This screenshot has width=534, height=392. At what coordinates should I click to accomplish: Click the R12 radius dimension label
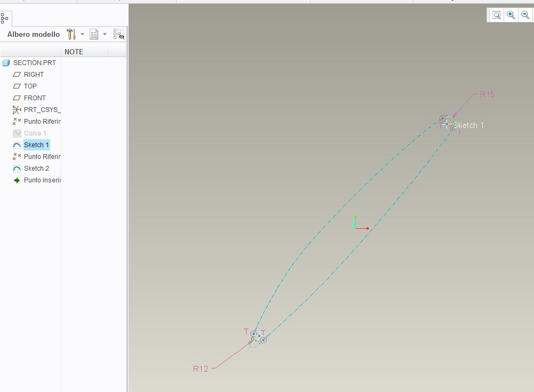[201, 368]
